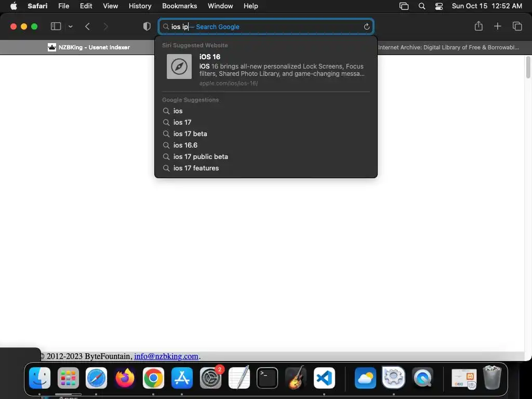The width and height of the screenshot is (532, 399).
Task: Launch Google Chrome from the Dock
Action: tap(153, 378)
